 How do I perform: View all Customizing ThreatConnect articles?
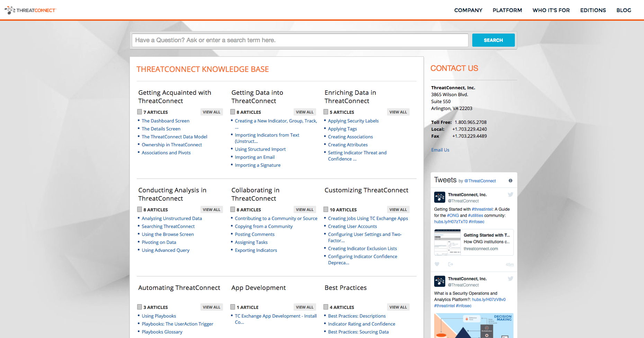tap(398, 210)
